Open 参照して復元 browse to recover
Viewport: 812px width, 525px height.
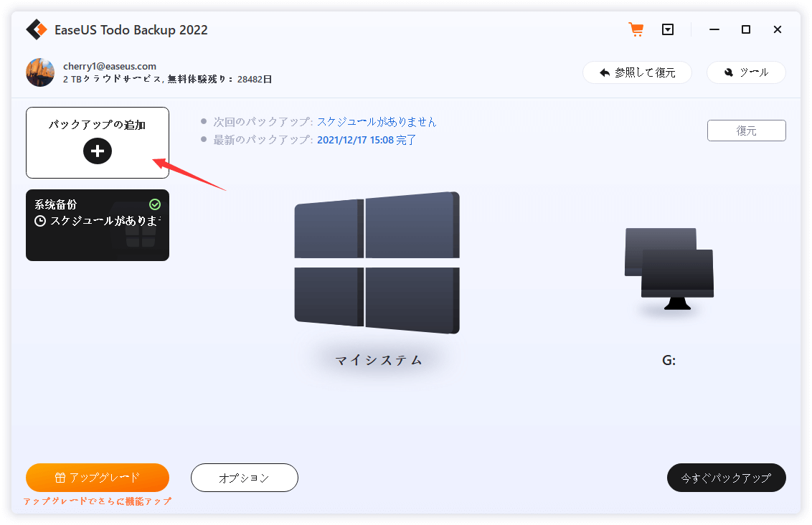coord(637,72)
